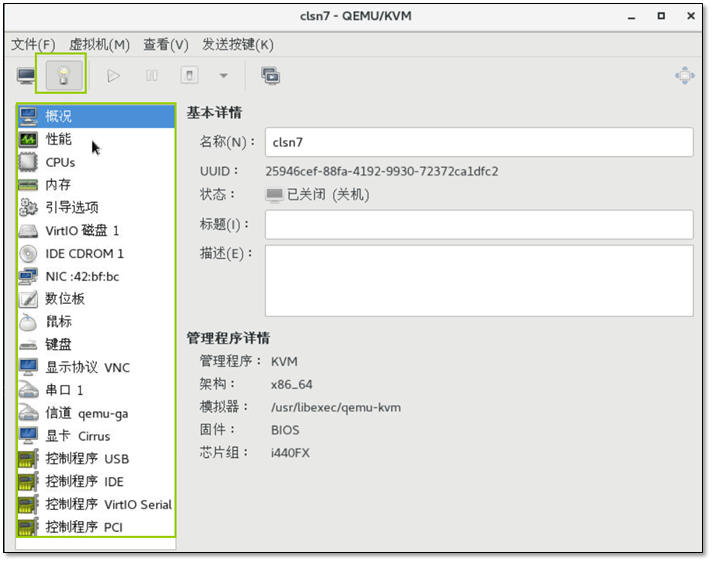This screenshot has width=712, height=562.
Task: Click the KVM hypervisor value
Action: (284, 361)
